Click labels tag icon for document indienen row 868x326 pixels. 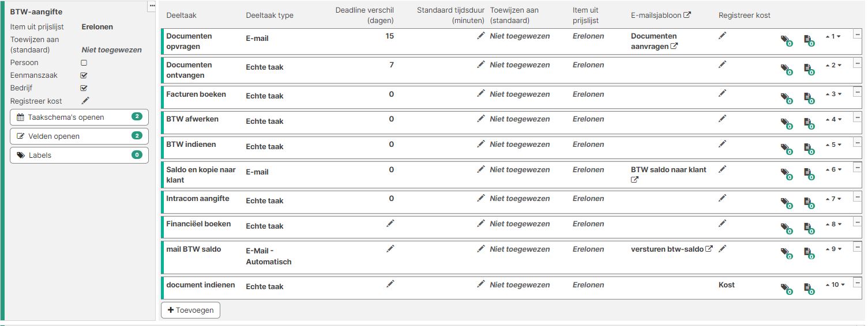coord(786,289)
